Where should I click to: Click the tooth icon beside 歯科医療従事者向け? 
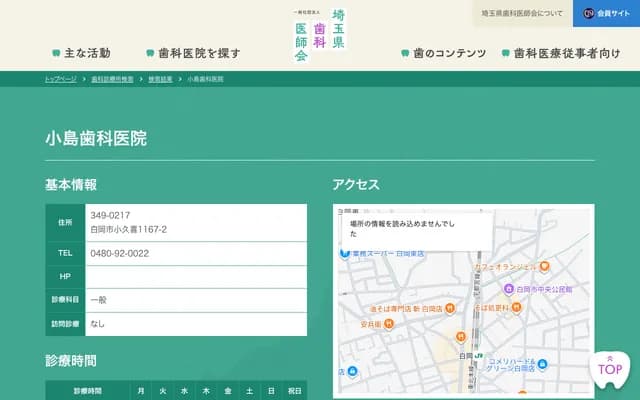[x=505, y=53]
